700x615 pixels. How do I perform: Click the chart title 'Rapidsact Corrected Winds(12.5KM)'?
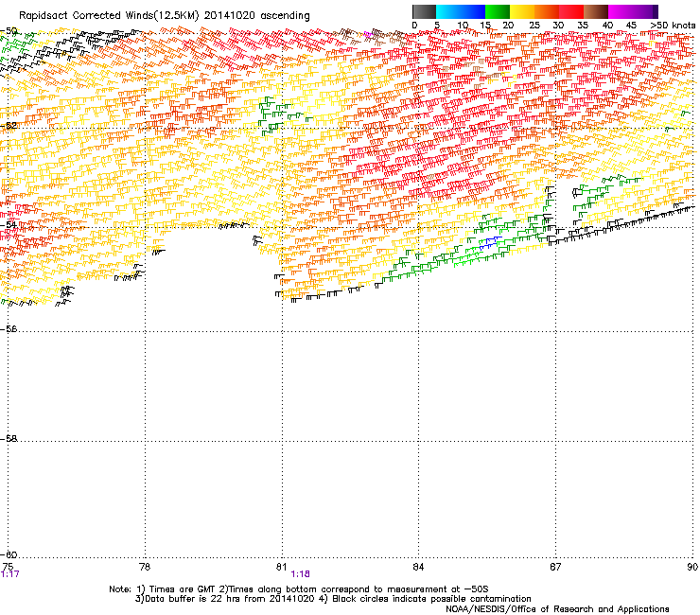(x=109, y=16)
